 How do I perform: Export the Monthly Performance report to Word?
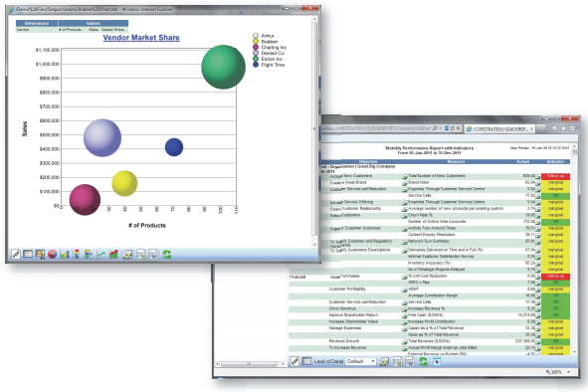coord(410,361)
